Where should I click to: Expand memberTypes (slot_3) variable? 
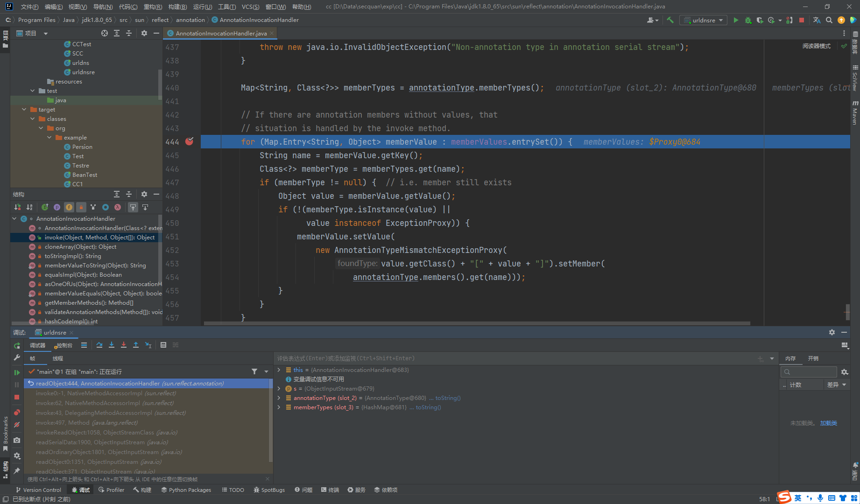click(x=279, y=407)
